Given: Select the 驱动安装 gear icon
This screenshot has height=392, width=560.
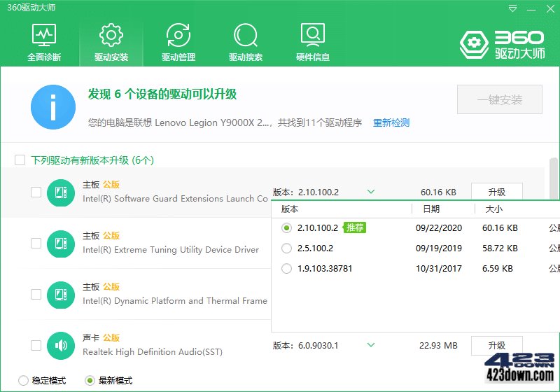Looking at the screenshot, I should [111, 35].
